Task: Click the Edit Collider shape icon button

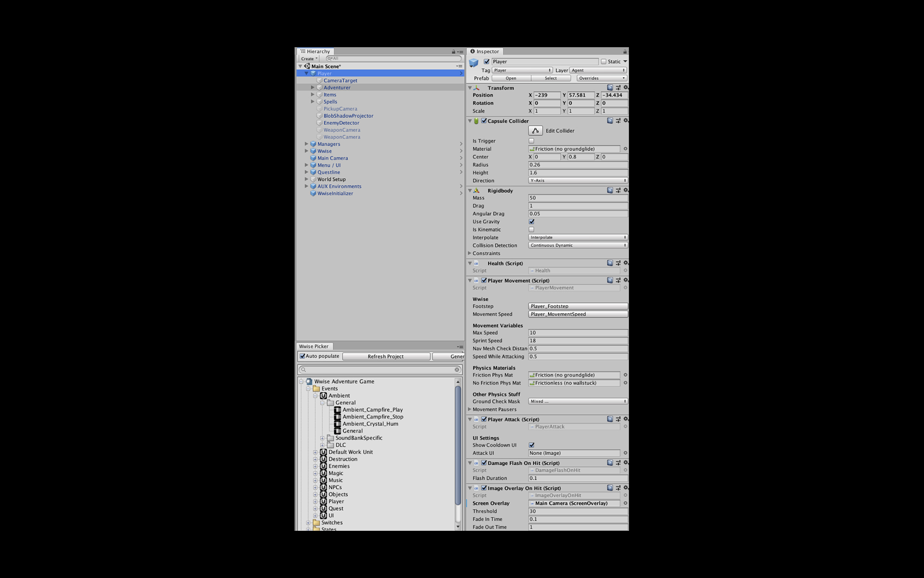Action: [x=535, y=131]
